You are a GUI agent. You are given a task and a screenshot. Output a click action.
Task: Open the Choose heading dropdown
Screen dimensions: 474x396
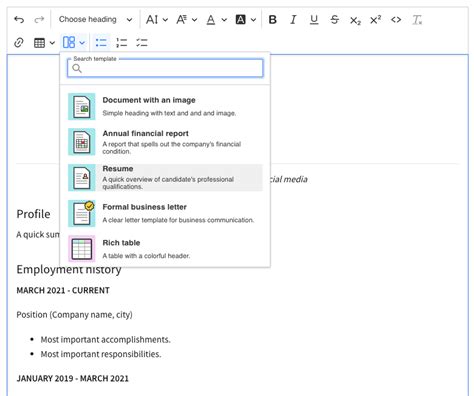point(95,20)
